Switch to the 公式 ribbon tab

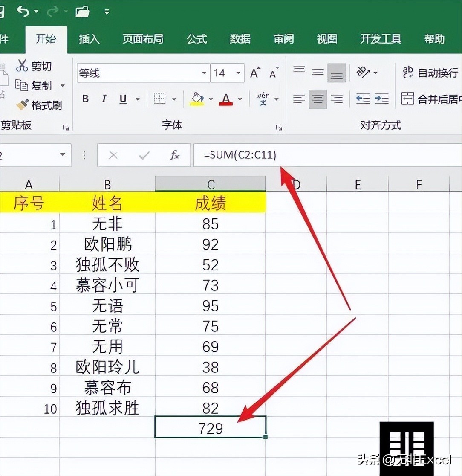coord(196,39)
